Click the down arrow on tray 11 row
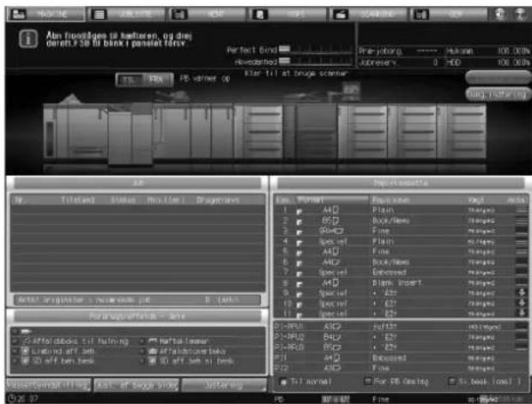This screenshot has width=532, height=404. click(x=522, y=313)
